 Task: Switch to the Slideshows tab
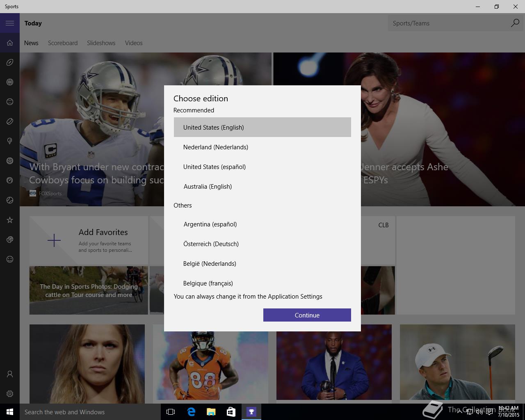pos(101,43)
